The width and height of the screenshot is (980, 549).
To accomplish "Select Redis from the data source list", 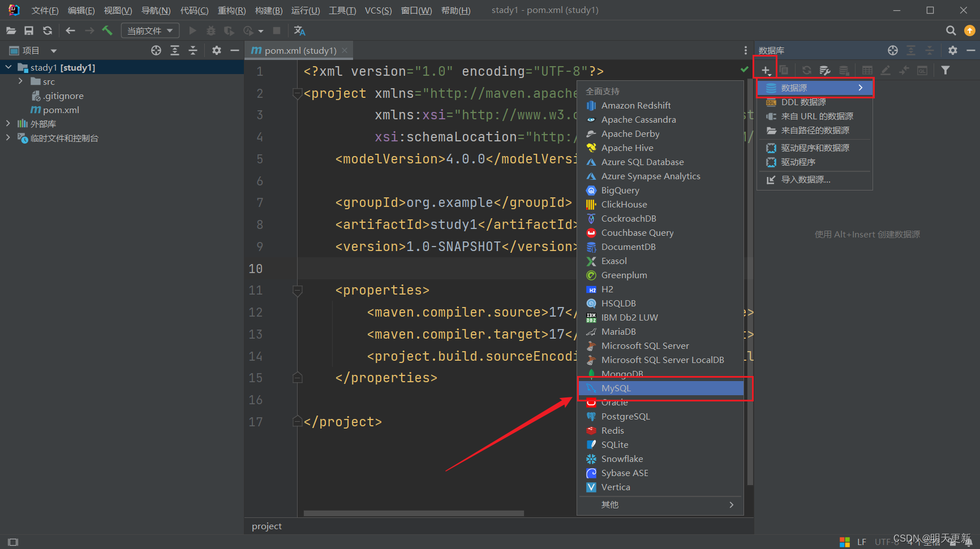I will 660,430.
